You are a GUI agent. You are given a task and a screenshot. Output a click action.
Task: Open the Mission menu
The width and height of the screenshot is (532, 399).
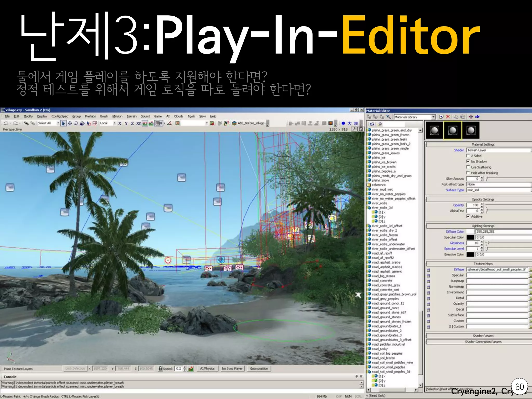(x=117, y=116)
